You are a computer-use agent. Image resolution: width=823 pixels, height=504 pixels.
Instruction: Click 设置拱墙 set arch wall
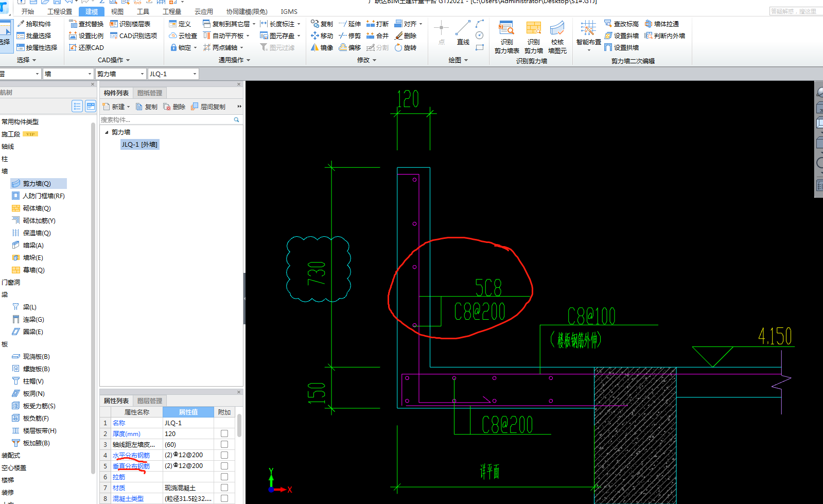(x=621, y=47)
